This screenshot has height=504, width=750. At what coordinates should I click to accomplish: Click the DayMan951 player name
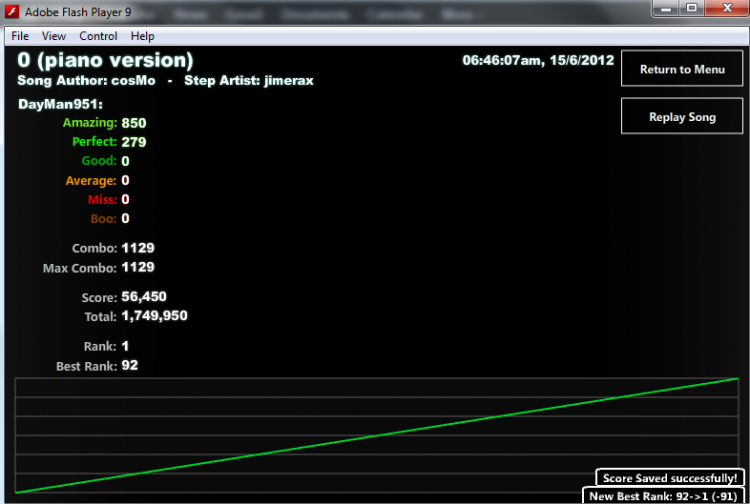pyautogui.click(x=60, y=104)
